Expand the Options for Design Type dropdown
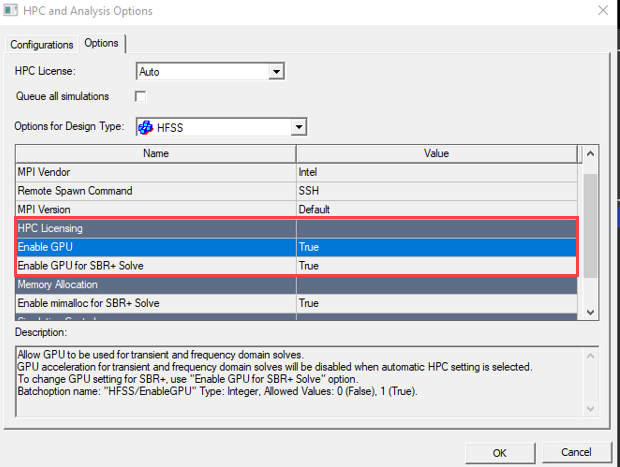This screenshot has width=620, height=467. click(297, 127)
